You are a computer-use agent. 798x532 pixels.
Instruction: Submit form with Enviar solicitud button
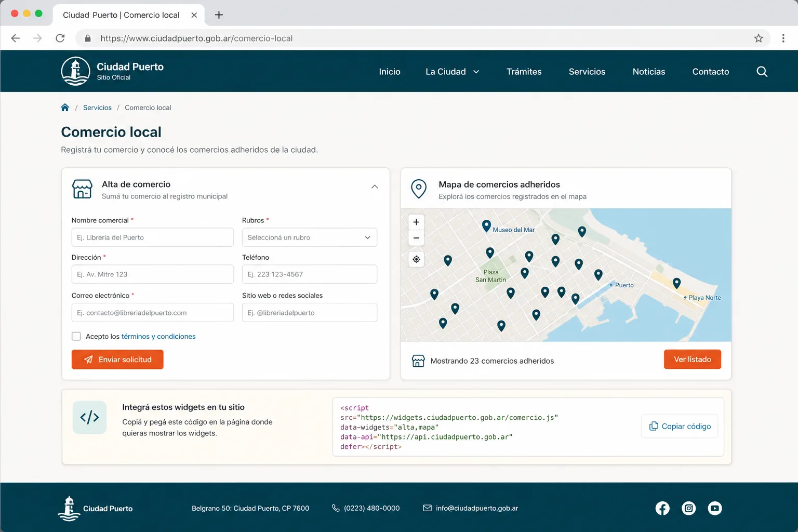(117, 360)
